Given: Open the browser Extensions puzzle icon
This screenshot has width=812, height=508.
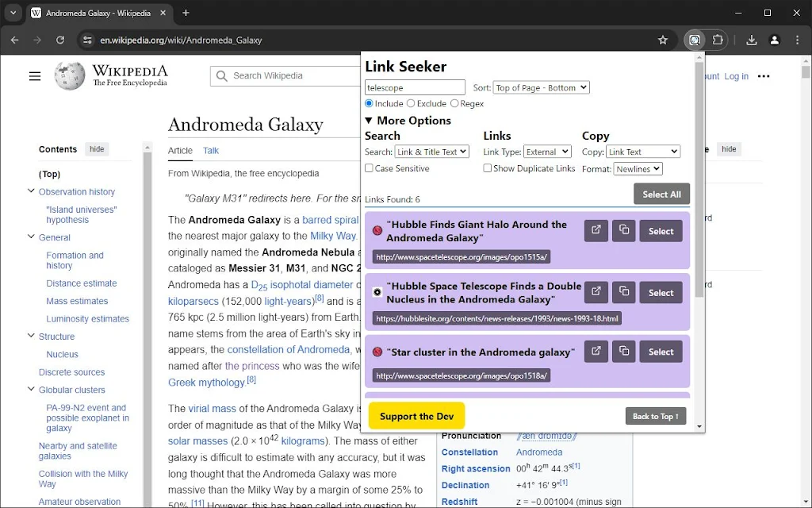Looking at the screenshot, I should pyautogui.click(x=717, y=40).
